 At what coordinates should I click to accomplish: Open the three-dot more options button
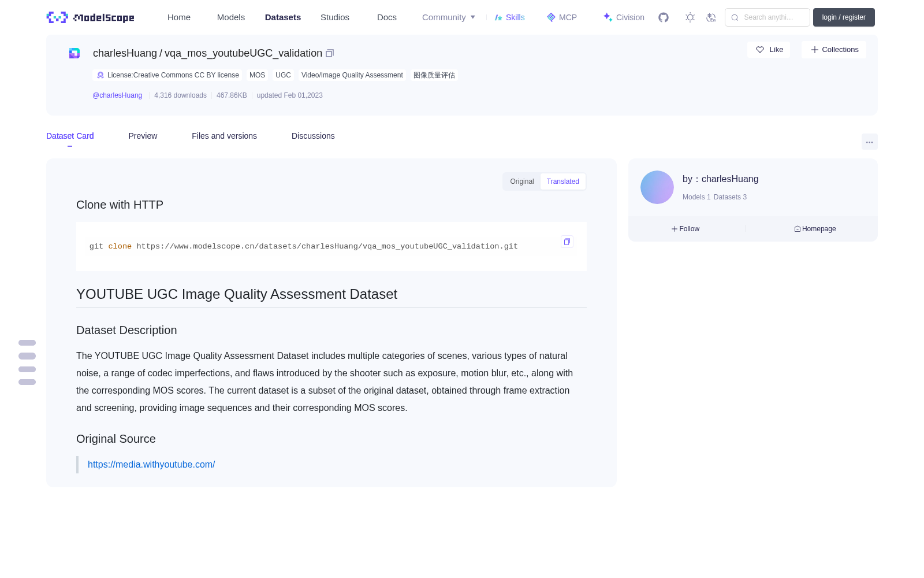(x=869, y=142)
